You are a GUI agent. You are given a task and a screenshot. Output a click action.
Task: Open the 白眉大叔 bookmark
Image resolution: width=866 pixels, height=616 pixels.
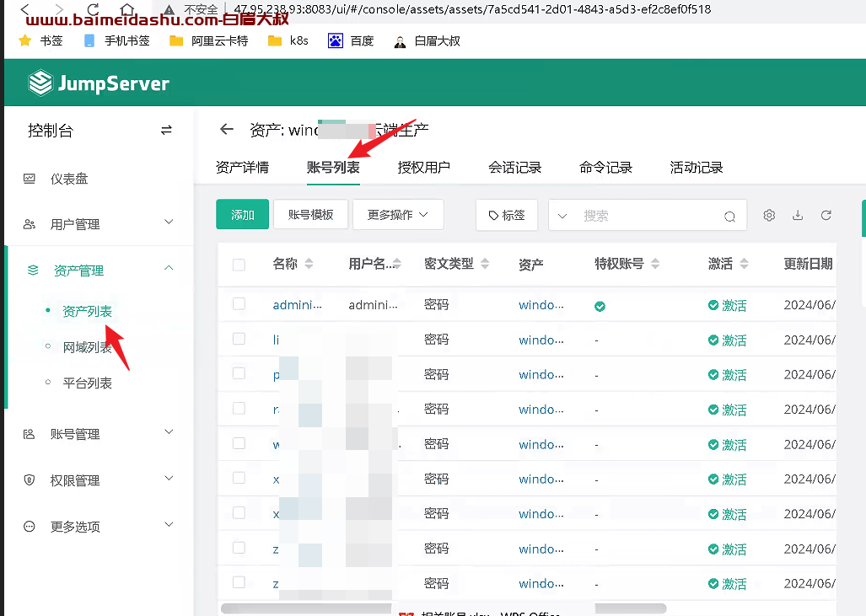pyautogui.click(x=427, y=40)
